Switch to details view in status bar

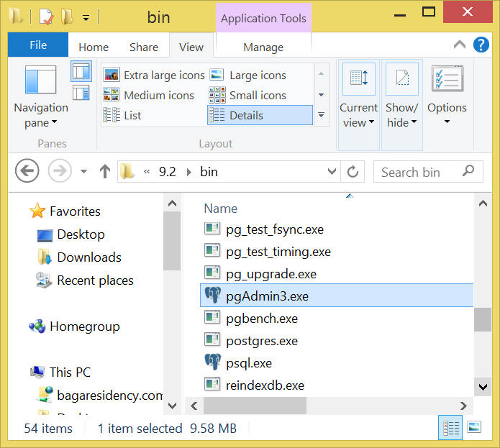(x=450, y=428)
